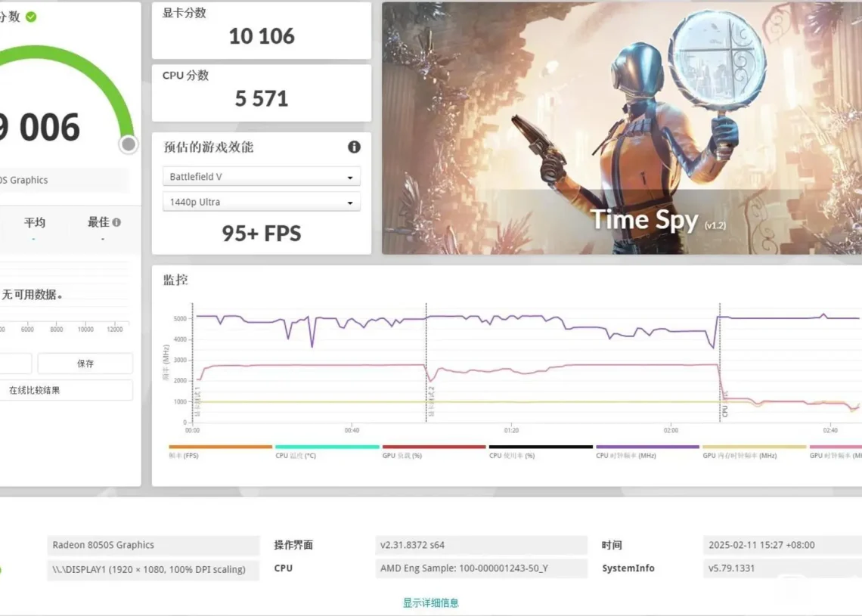
Task: Click the info icon beside 最佳
Action: (116, 222)
